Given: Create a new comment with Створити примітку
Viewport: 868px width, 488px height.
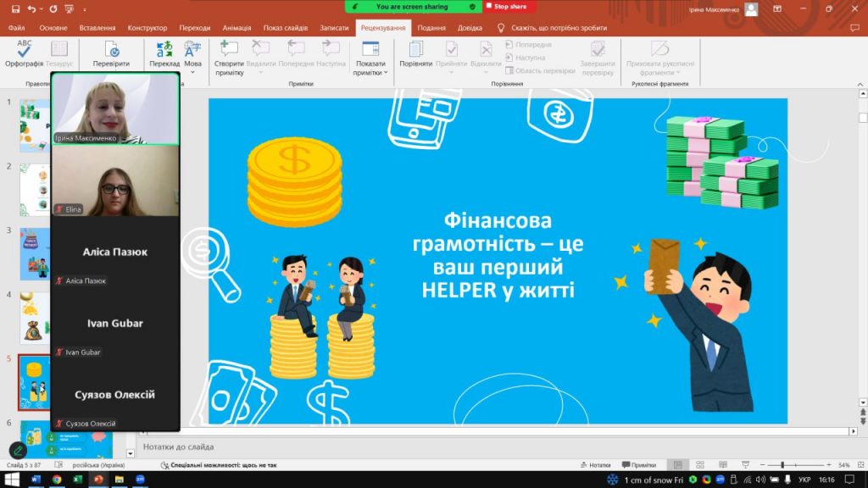Looking at the screenshot, I should point(229,56).
